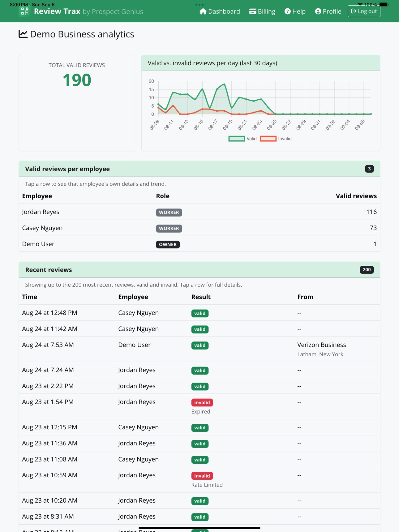Tap the three-dot multitasking indicator
Screen dimensions: 399x532
[199, 5]
